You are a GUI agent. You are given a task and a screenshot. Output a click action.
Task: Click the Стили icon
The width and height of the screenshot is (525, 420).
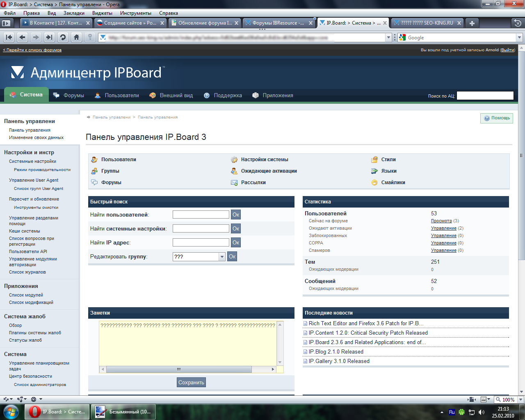coord(374,160)
